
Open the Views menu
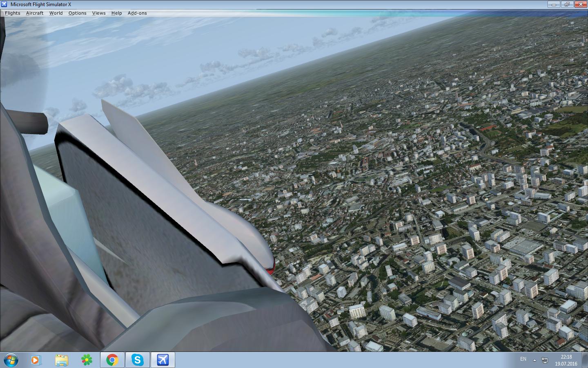pos(99,13)
